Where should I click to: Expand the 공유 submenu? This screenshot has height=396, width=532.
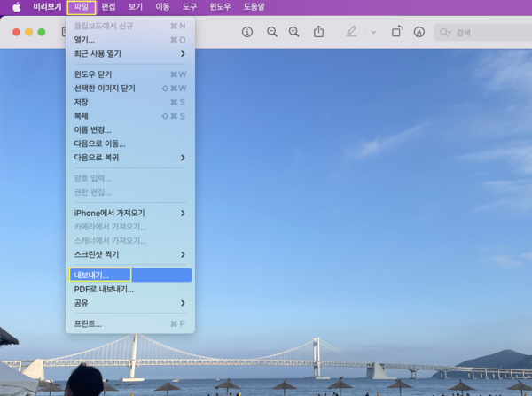coord(130,303)
